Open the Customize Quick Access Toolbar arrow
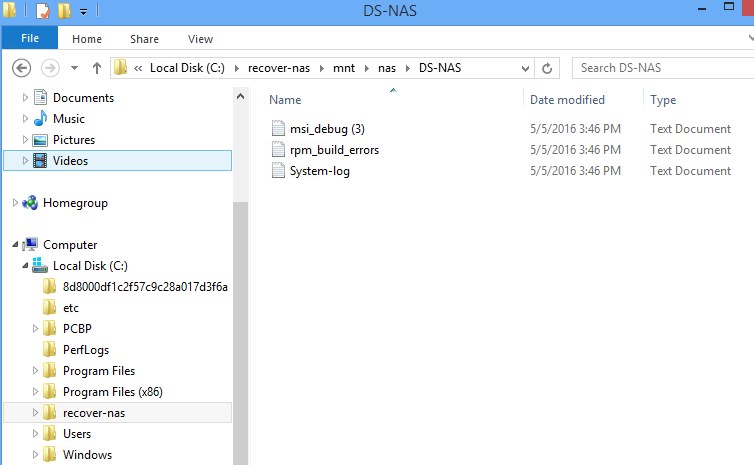The image size is (754, 465). tap(83, 12)
